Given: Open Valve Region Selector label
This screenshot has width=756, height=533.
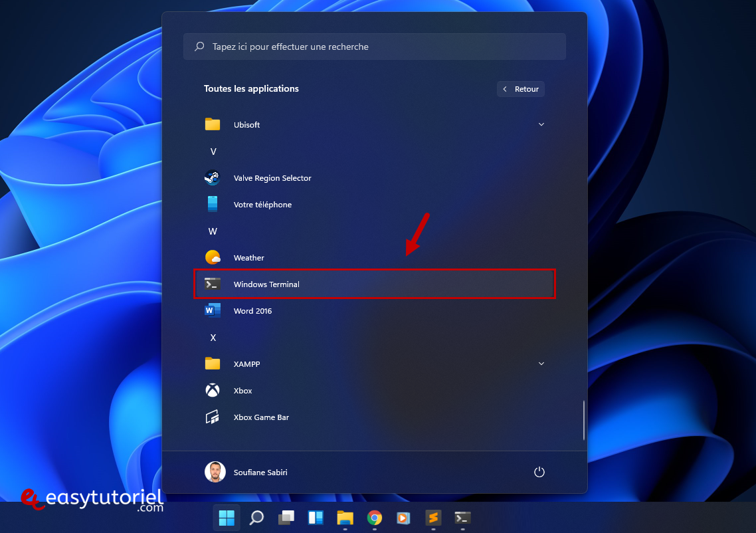Looking at the screenshot, I should pyautogui.click(x=272, y=178).
